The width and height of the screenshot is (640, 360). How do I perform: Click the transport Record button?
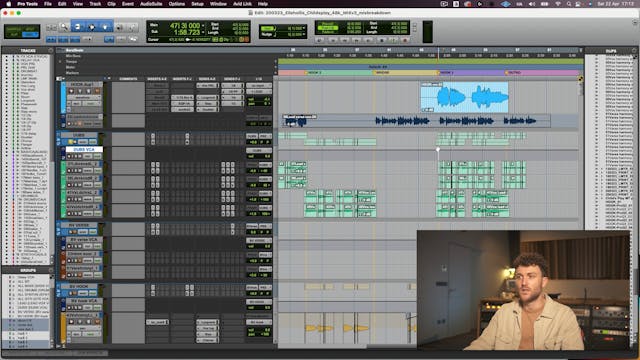[405, 40]
